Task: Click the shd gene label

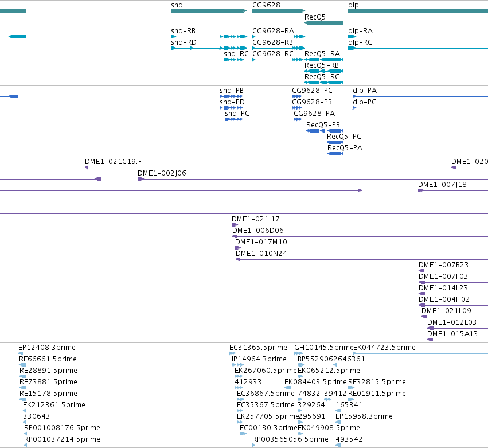Action: [177, 5]
